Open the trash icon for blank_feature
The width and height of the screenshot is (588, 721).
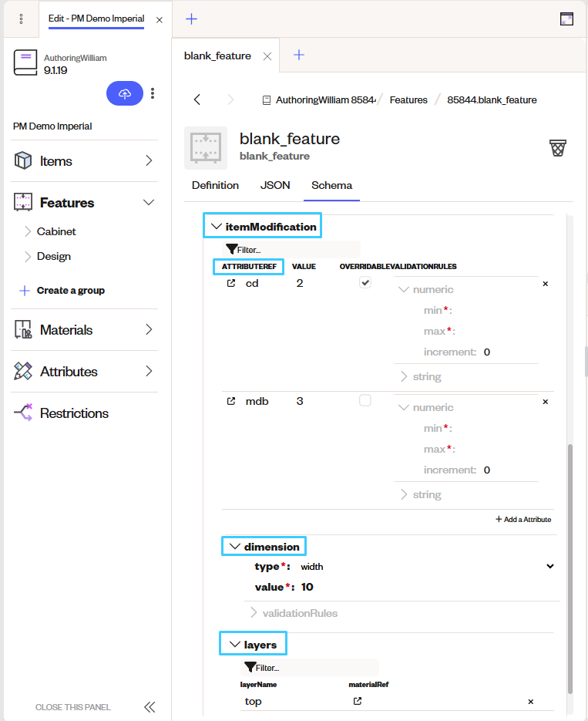tap(557, 147)
